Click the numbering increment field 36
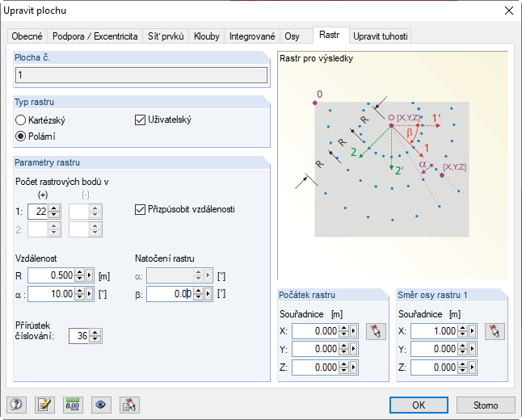This screenshot has height=420, width=522. 79,336
